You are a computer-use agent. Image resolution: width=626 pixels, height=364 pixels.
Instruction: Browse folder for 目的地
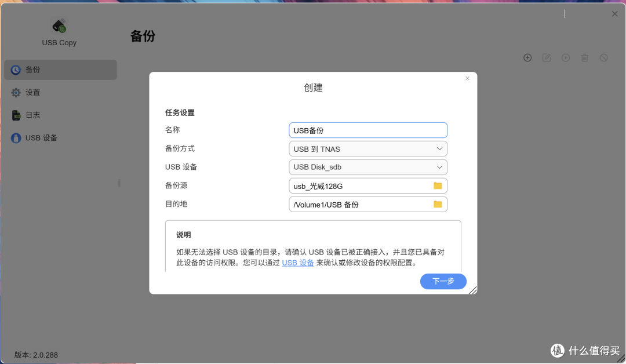[x=438, y=205]
